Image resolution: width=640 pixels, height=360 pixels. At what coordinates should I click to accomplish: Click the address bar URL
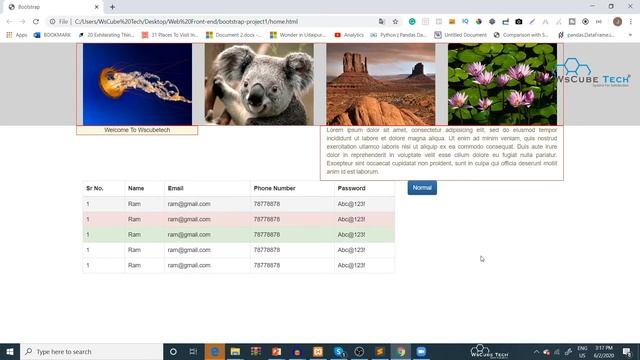click(186, 22)
